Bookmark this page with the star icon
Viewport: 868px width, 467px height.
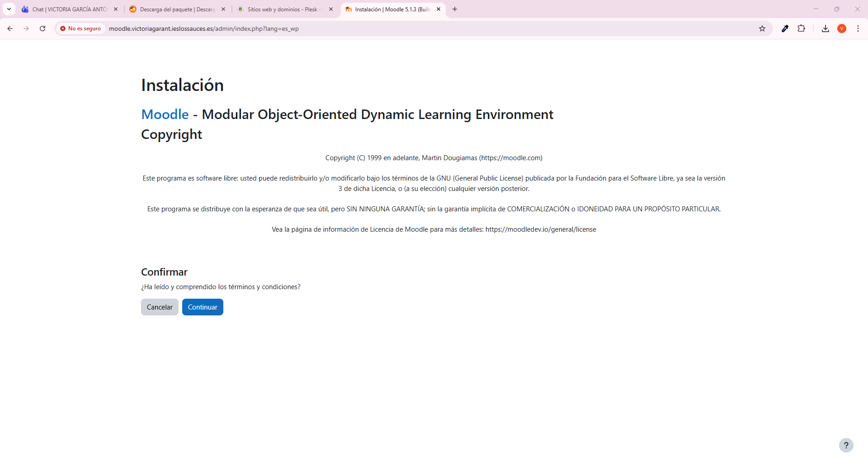pos(762,29)
